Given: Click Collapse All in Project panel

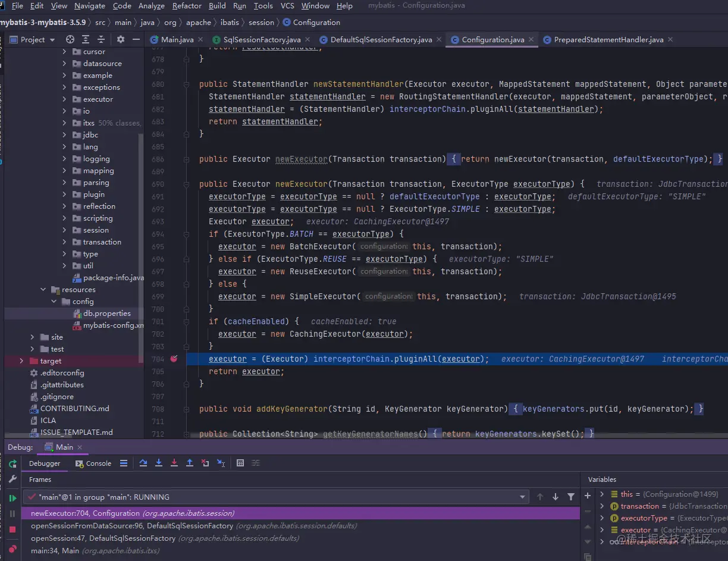Looking at the screenshot, I should (101, 39).
